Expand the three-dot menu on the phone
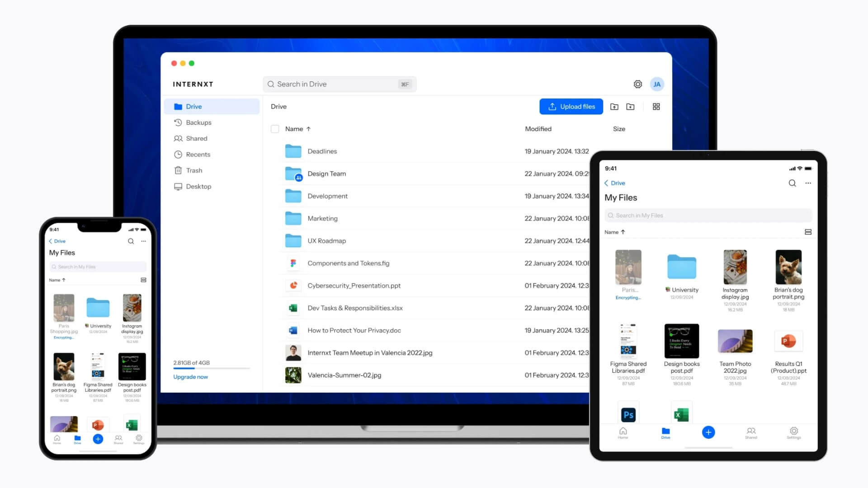The height and width of the screenshot is (488, 868). [x=144, y=241]
